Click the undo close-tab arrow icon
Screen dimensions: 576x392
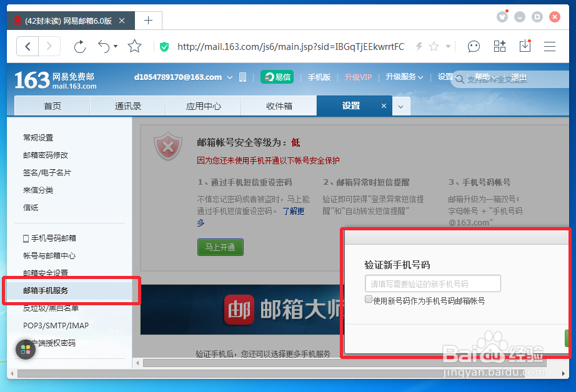tap(104, 47)
